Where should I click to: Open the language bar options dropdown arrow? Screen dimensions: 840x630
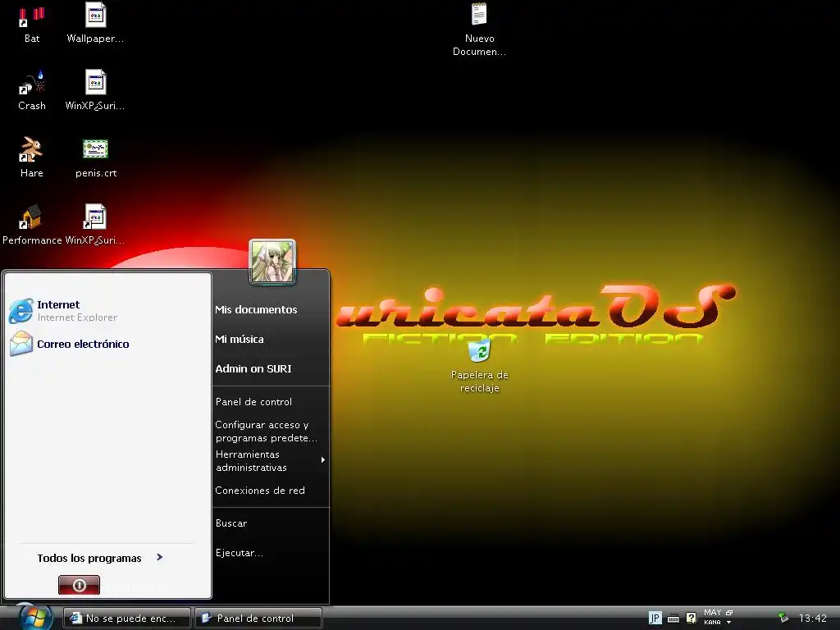(729, 623)
